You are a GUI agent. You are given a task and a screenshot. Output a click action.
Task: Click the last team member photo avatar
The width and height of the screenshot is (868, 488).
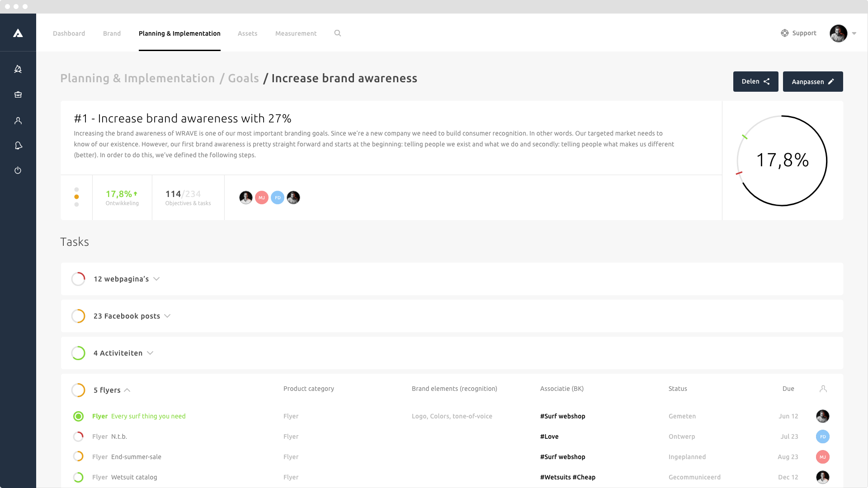[293, 197]
